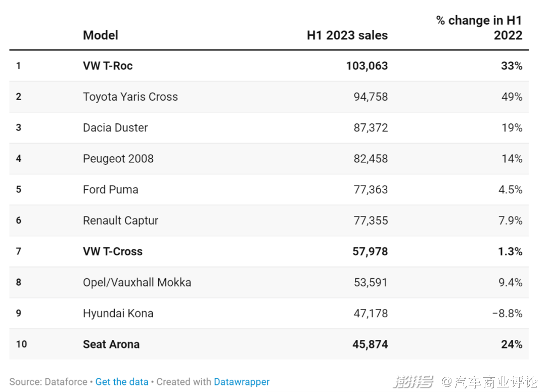Click the Model column header
The image size is (546, 392).
[101, 35]
